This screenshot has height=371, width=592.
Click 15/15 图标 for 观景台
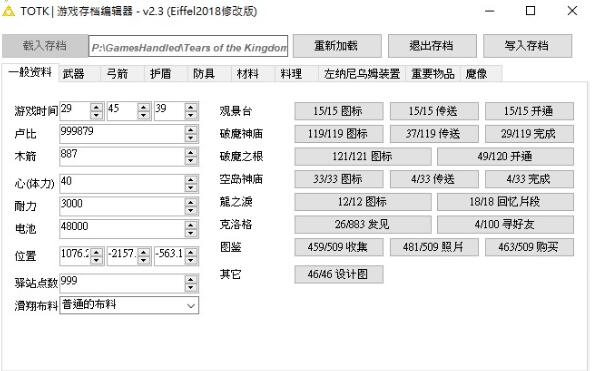pyautogui.click(x=339, y=111)
